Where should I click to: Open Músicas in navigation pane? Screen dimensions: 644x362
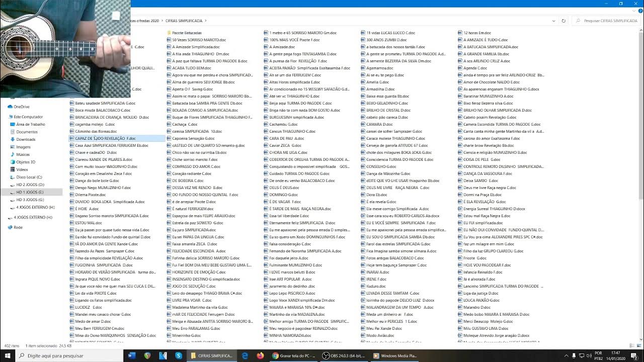click(x=23, y=154)
